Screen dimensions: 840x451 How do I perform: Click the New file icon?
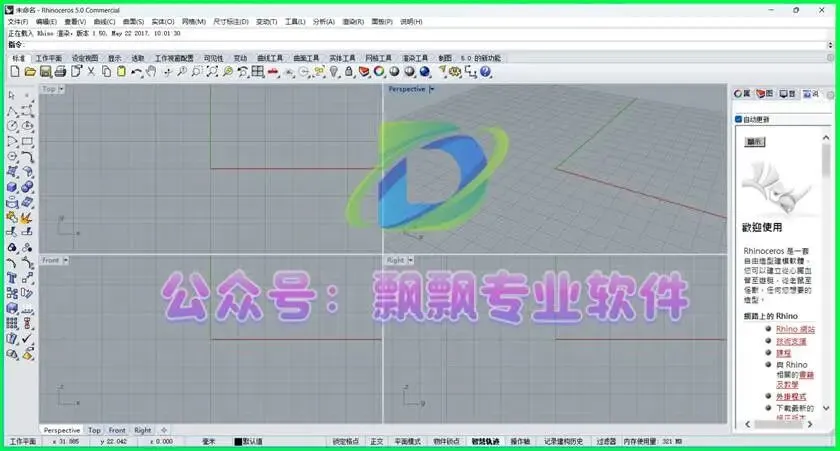[x=15, y=71]
